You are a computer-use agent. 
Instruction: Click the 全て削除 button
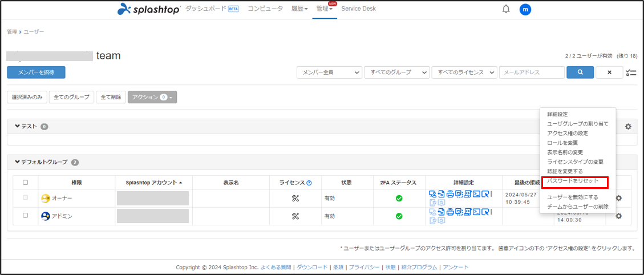pyautogui.click(x=111, y=97)
